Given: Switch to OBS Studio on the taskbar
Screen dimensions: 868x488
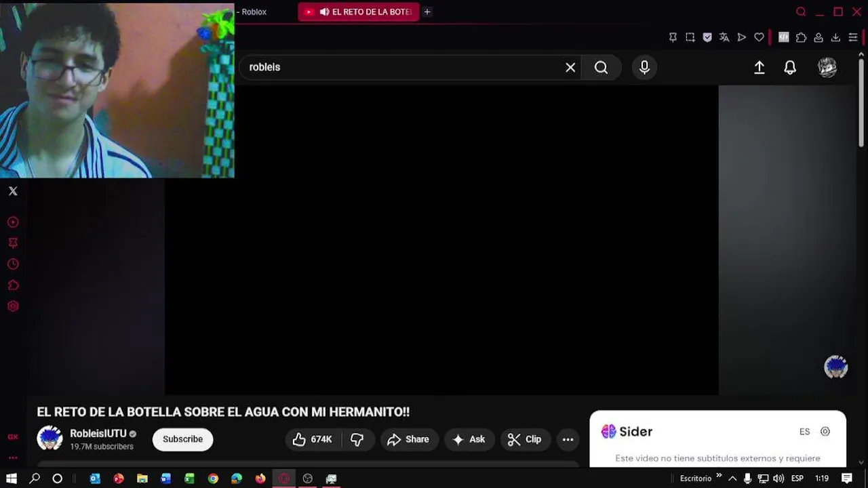Looking at the screenshot, I should click(x=307, y=479).
